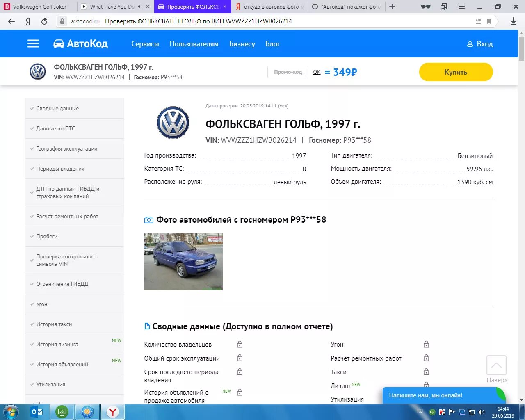
Task: Go to Пробеги section
Action: 74,236
